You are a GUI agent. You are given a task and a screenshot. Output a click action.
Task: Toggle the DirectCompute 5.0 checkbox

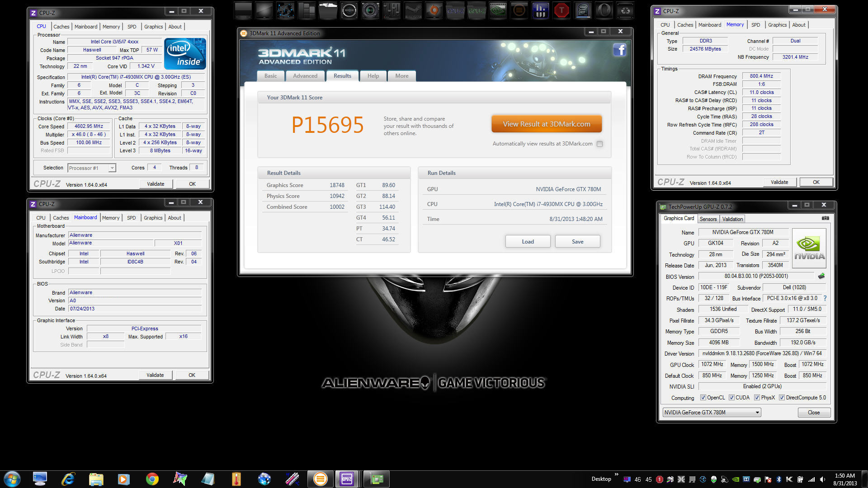[782, 398]
